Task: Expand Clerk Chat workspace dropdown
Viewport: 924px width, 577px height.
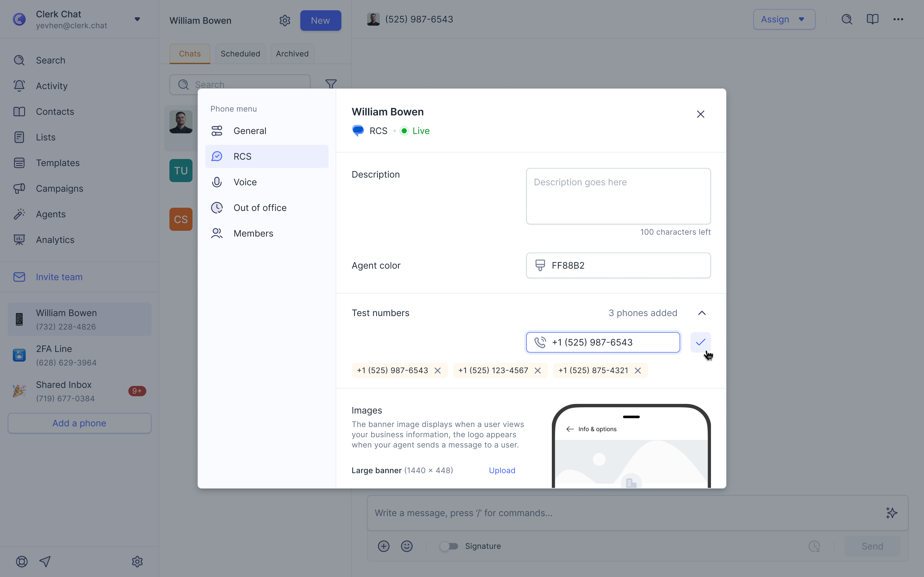Action: click(x=137, y=20)
